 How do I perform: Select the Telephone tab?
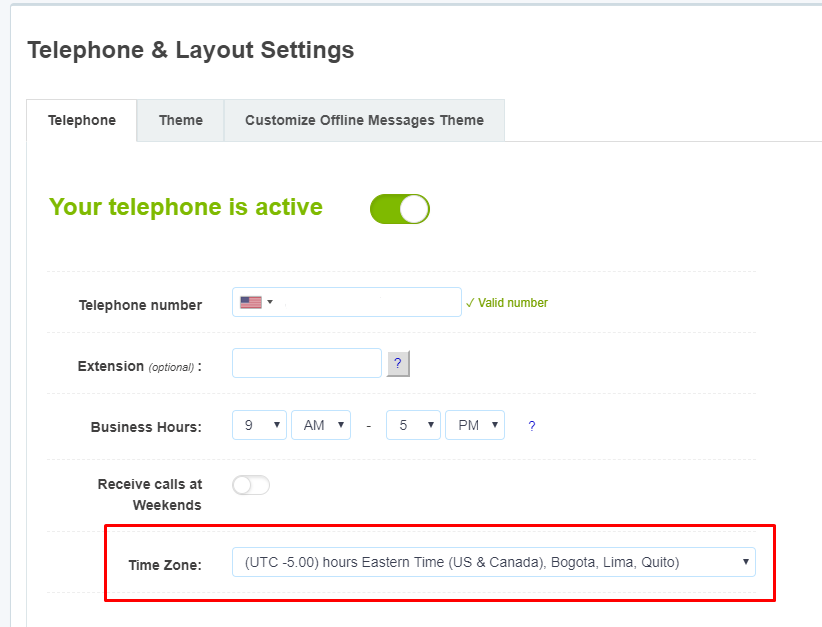(x=82, y=120)
